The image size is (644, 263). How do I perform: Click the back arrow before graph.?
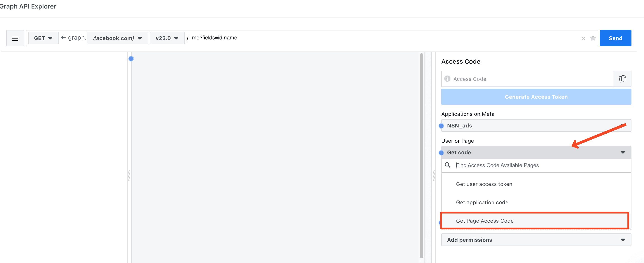(64, 38)
